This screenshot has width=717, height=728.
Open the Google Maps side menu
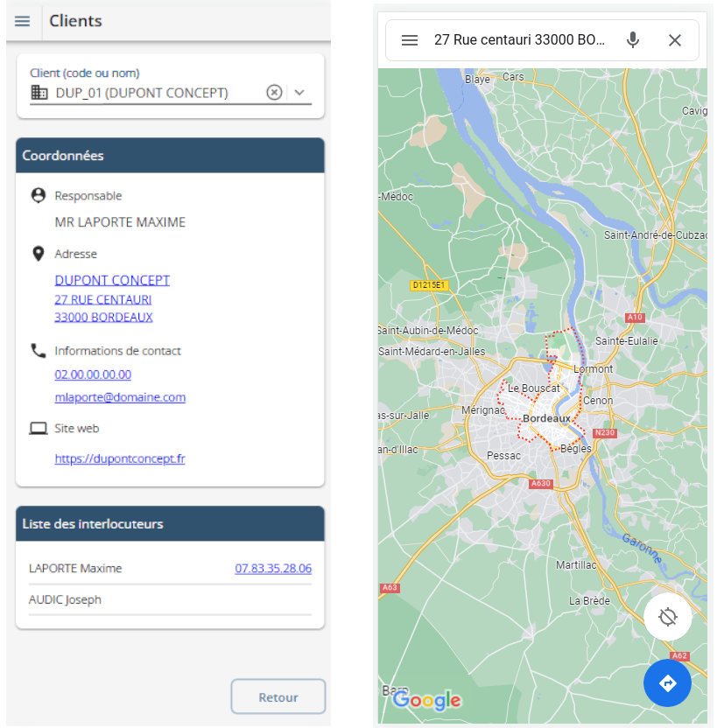click(410, 39)
